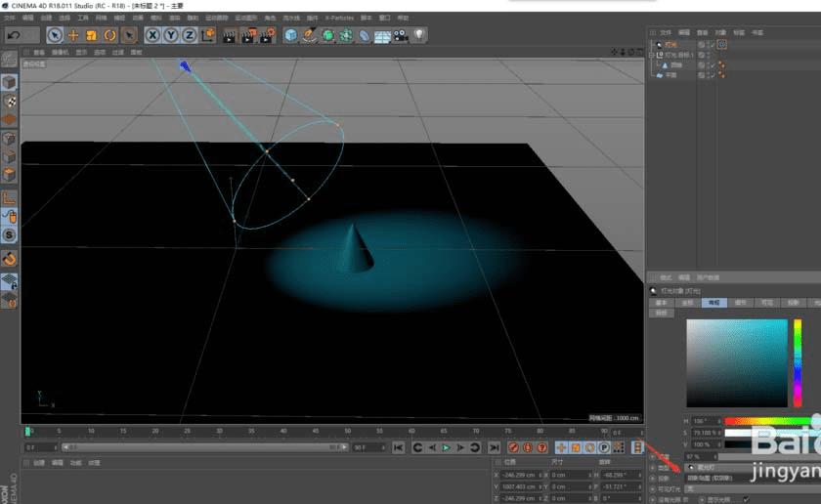
Task: Switch to the 常规 (General) attribute tab
Action: coord(713,303)
